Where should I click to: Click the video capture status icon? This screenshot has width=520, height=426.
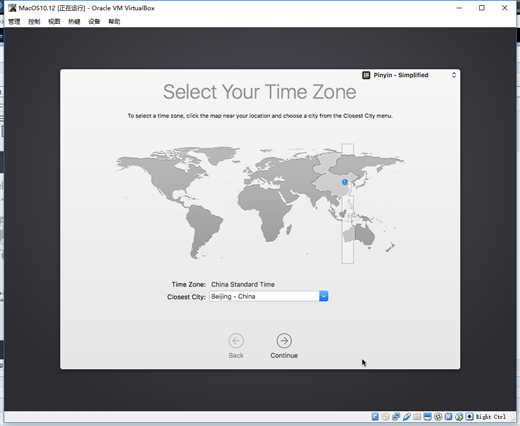438,416
